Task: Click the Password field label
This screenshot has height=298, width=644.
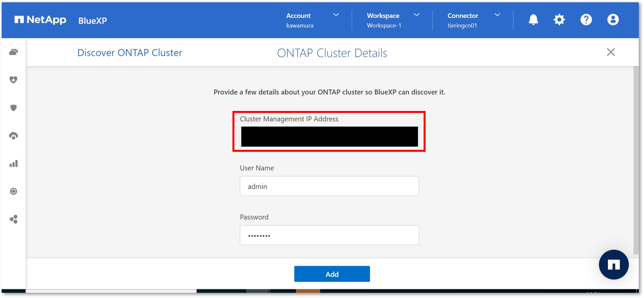Action: point(254,217)
